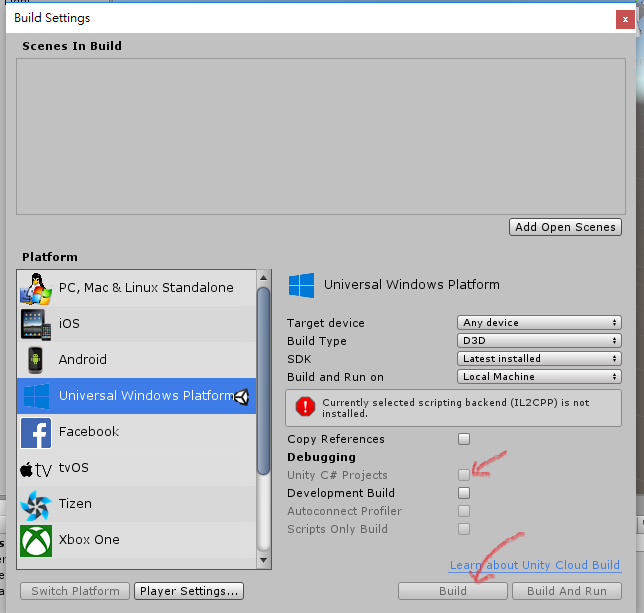The image size is (644, 613).
Task: Click the platform list scroll down arrow
Action: coord(263,560)
